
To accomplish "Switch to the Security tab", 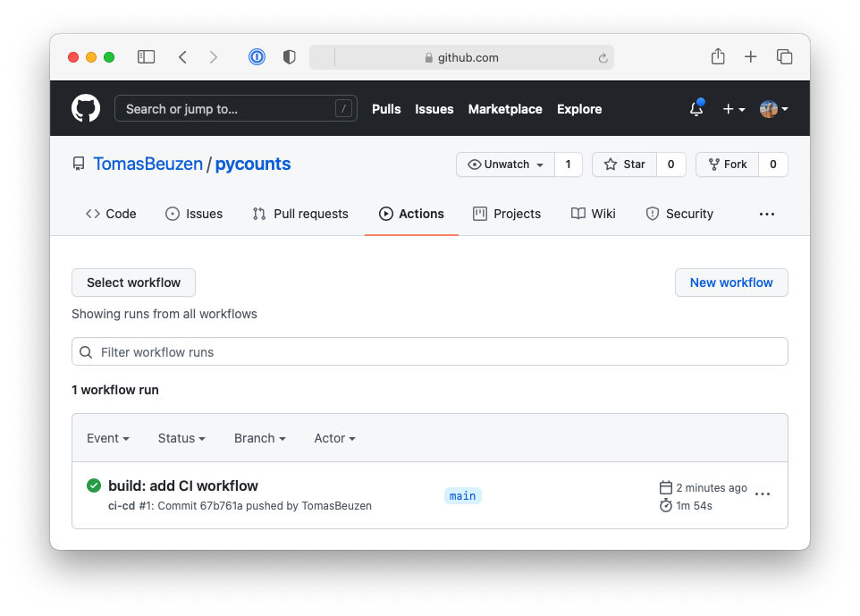I will (x=679, y=214).
